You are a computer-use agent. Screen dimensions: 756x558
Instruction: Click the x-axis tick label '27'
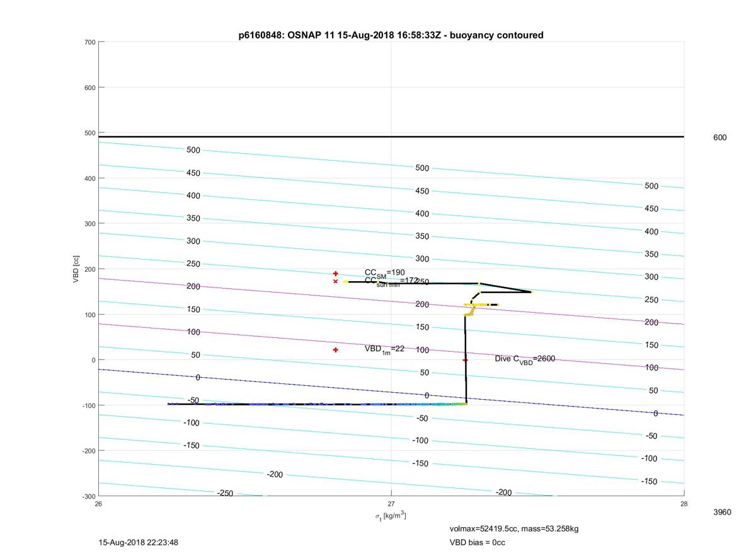pyautogui.click(x=391, y=504)
